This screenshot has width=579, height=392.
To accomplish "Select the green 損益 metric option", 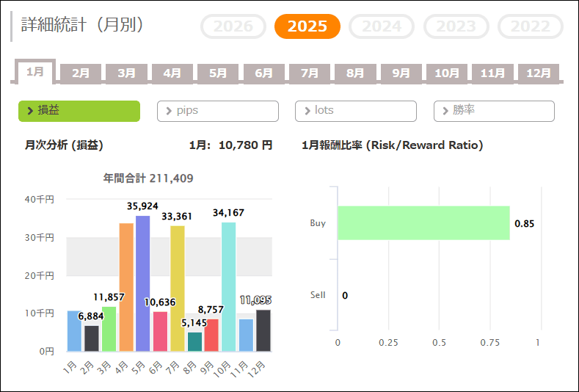I will (79, 111).
